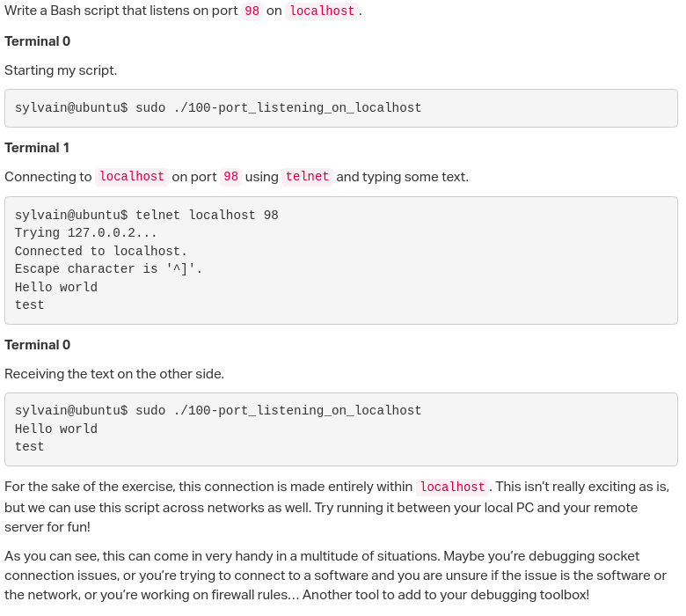Click the 'telnet localhost 98' command line
The image size is (686, 616).
click(207, 216)
